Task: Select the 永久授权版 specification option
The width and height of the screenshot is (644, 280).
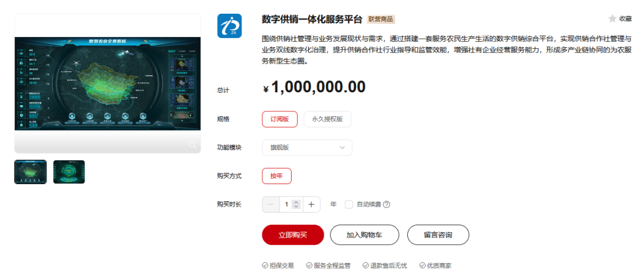Action: pyautogui.click(x=327, y=119)
